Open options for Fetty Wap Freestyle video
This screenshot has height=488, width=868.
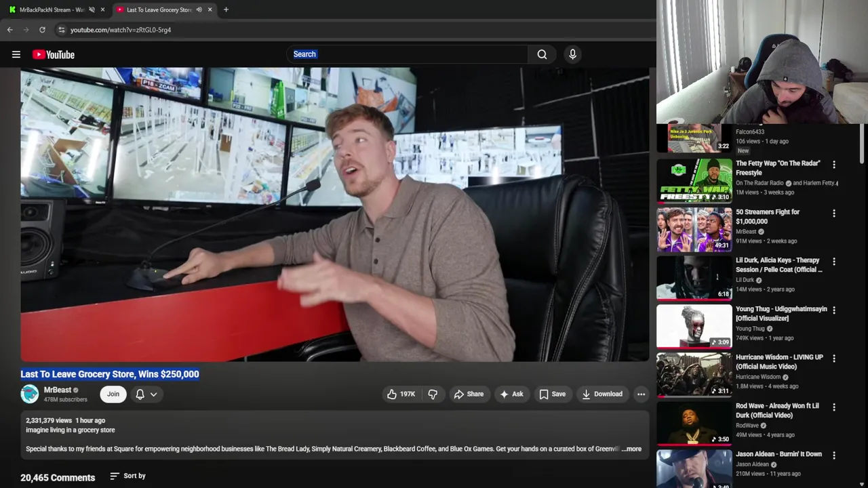coord(834,165)
